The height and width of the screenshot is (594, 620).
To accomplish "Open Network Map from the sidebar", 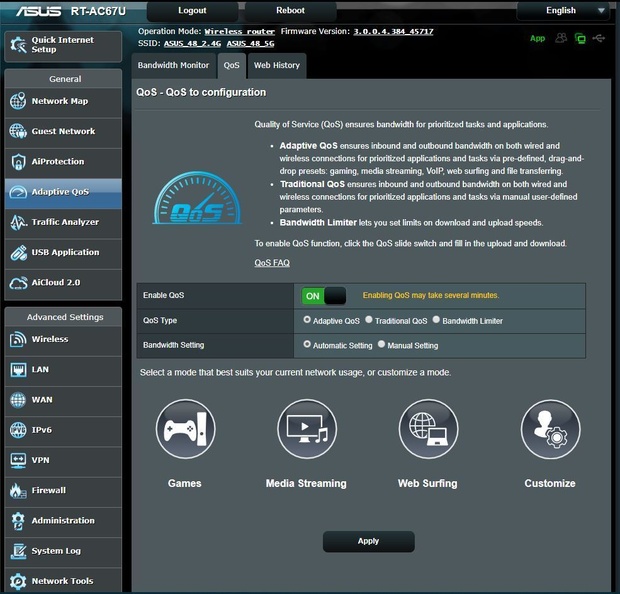I will tap(63, 101).
